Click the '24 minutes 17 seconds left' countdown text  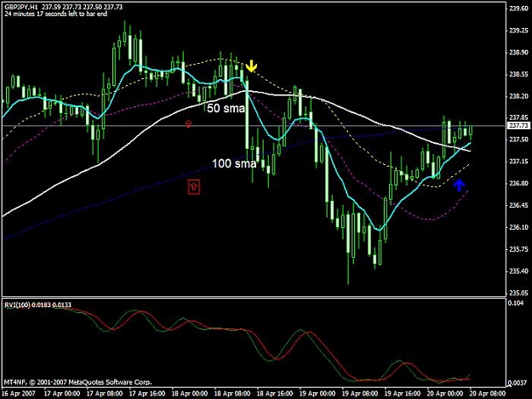point(56,14)
